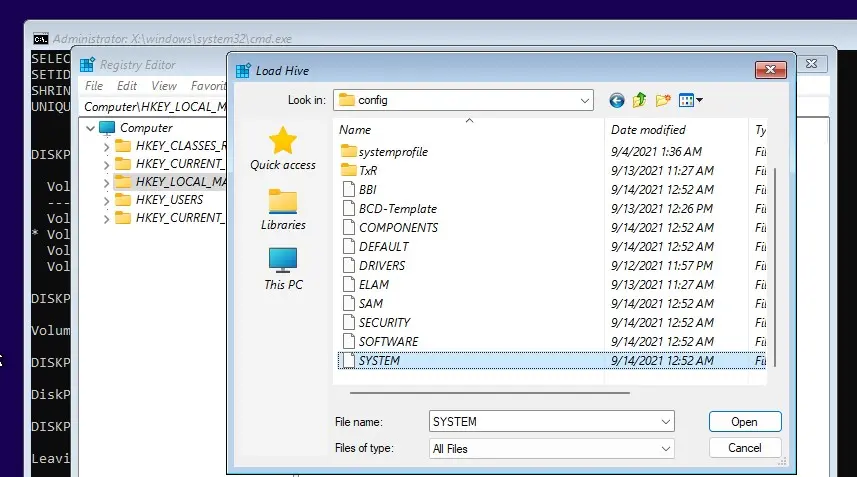Expand HKEY_LOCAL_MACHINE tree node
The height and width of the screenshot is (477, 857).
coord(106,183)
